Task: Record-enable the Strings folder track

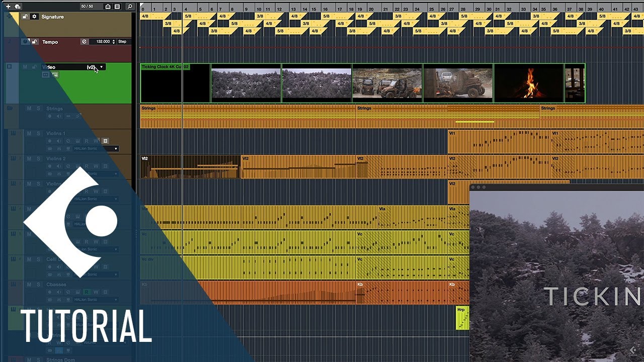Action: tap(50, 116)
